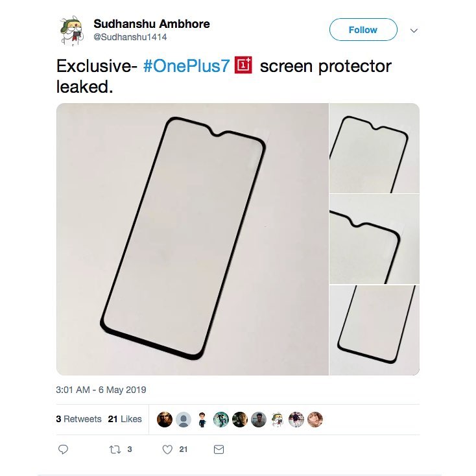The width and height of the screenshot is (476, 476).
Task: Follow Sudhanshu Ambhore
Action: [x=363, y=30]
